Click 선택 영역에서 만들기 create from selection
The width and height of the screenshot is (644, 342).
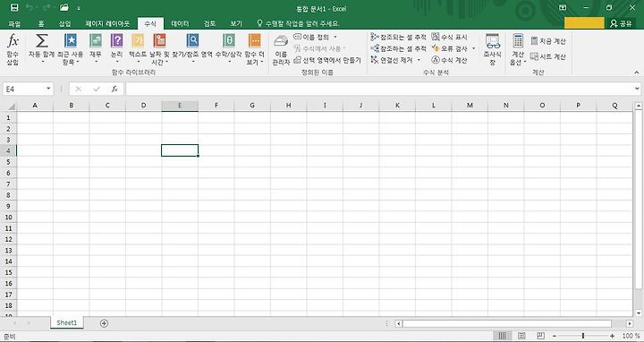327,60
